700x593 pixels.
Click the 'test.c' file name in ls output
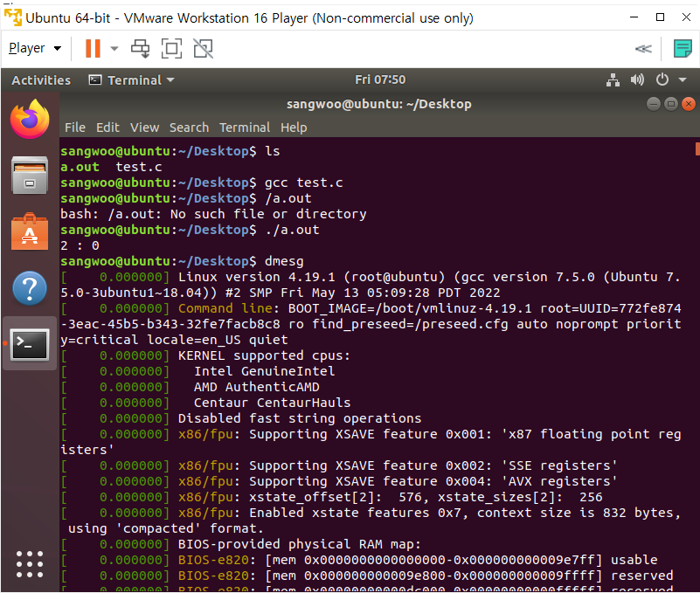point(139,167)
